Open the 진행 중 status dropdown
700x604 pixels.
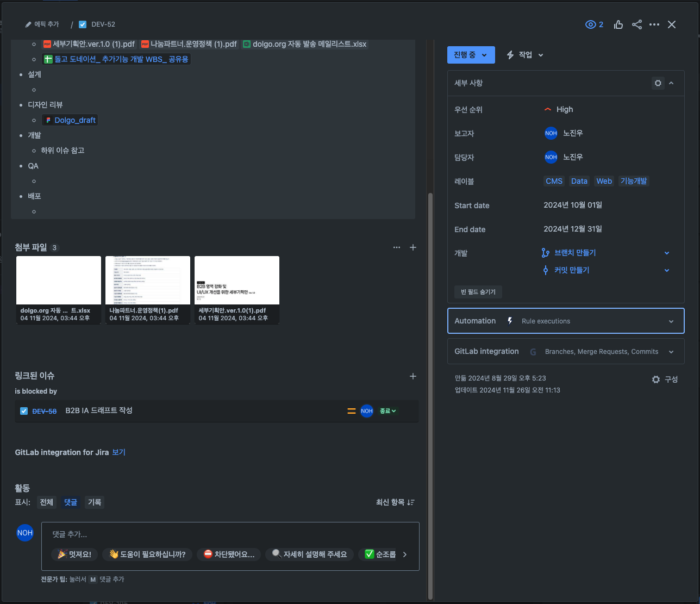coord(471,55)
